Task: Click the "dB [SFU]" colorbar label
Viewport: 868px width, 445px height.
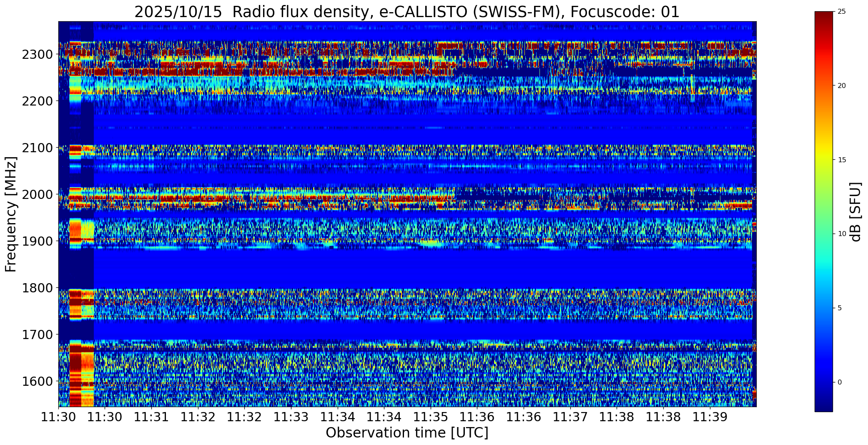Action: click(x=856, y=212)
